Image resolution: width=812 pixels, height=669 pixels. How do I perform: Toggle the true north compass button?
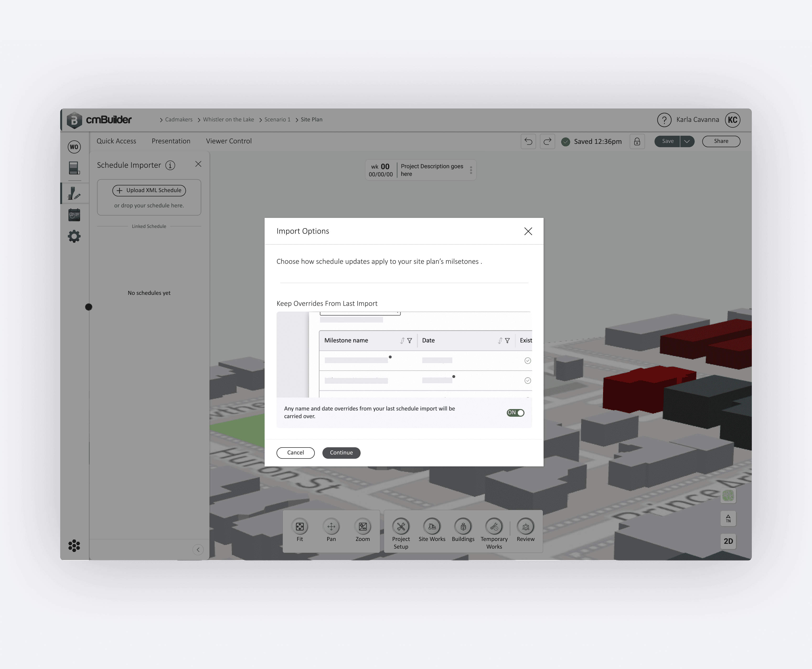(x=728, y=518)
